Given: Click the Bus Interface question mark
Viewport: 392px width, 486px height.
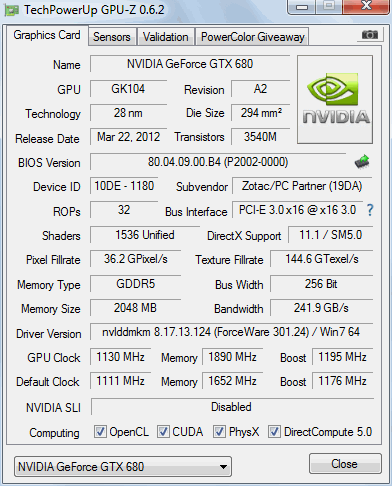Looking at the screenshot, I should (370, 210).
